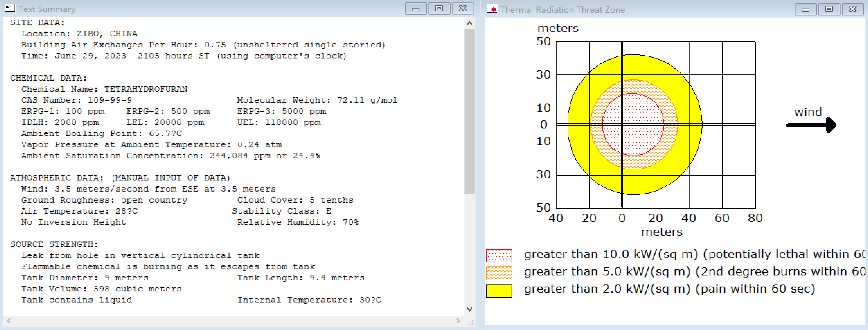Click the wind direction arrow
This screenshot has width=868, height=330.
click(x=811, y=125)
